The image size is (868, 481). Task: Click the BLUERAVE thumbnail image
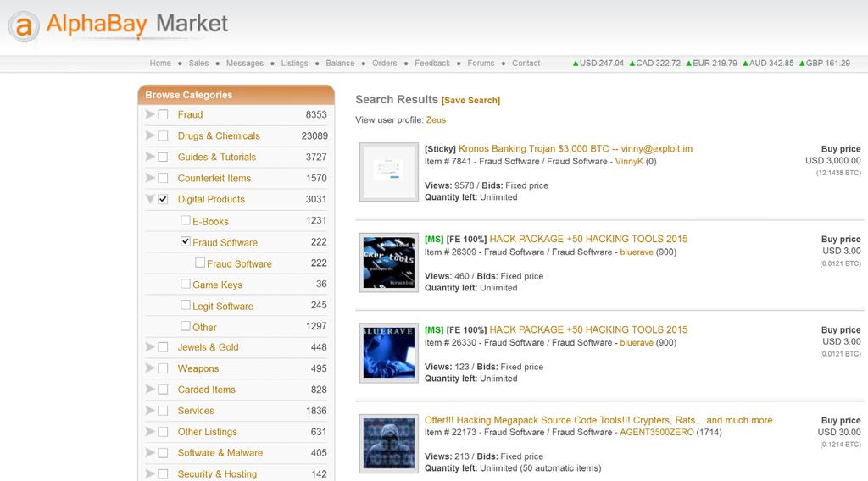click(388, 353)
